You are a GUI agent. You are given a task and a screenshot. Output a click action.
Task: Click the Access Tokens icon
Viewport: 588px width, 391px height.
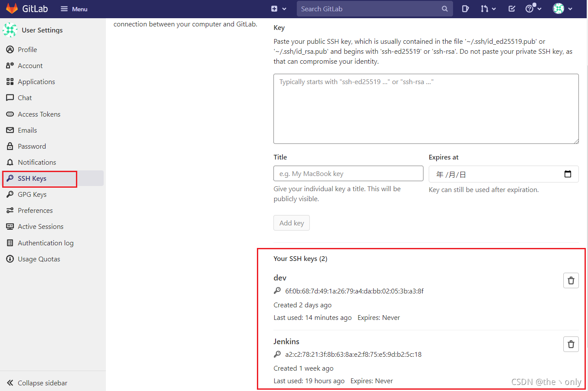point(10,114)
